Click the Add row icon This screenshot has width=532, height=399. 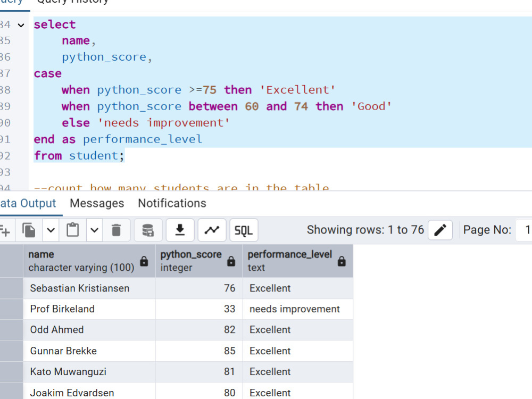coord(5,230)
